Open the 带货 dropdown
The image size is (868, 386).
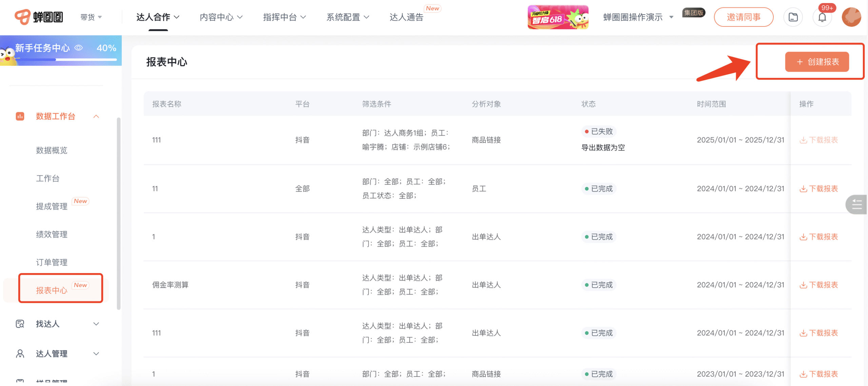(91, 17)
